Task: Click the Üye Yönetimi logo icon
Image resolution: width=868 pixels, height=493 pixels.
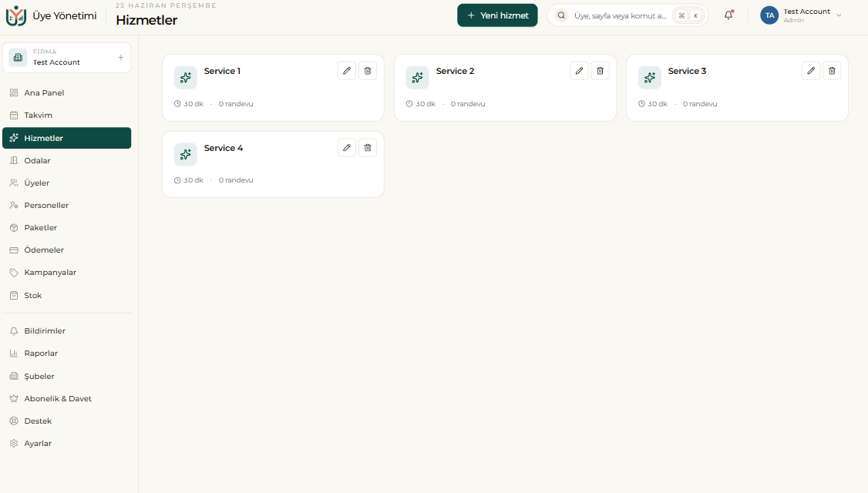Action: click(x=16, y=16)
